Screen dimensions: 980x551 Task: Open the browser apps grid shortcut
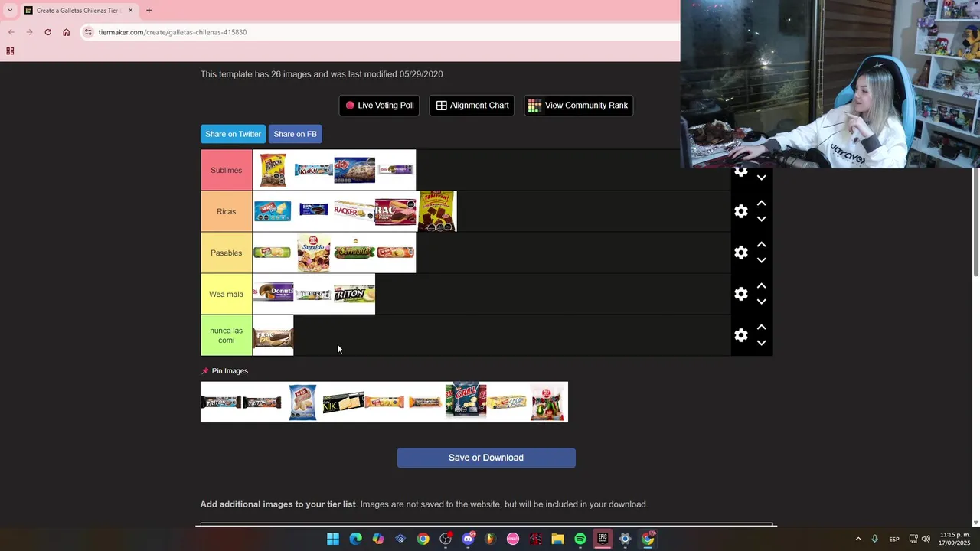10,51
